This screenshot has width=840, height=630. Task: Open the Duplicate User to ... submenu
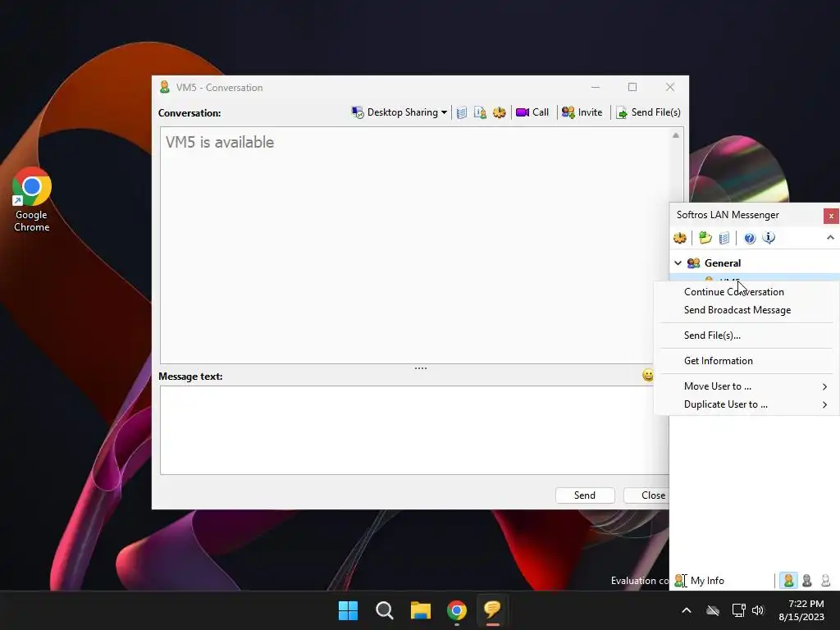747,404
